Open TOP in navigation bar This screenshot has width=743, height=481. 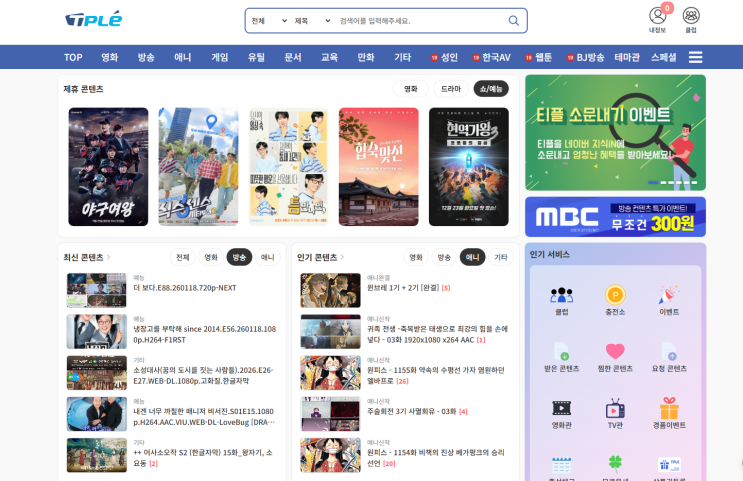pos(73,57)
